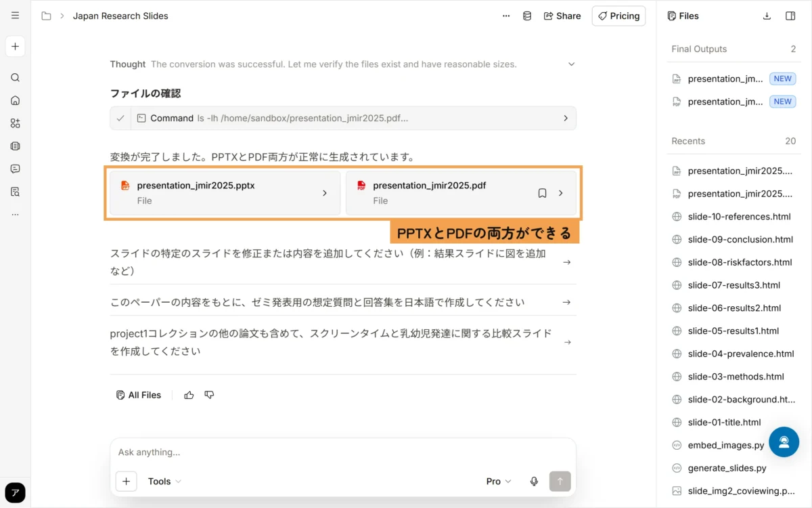Select the suggestion for ゼミ発表用 Q&A in Japanese
Viewport: 812px width, 508px height.
pyautogui.click(x=343, y=302)
